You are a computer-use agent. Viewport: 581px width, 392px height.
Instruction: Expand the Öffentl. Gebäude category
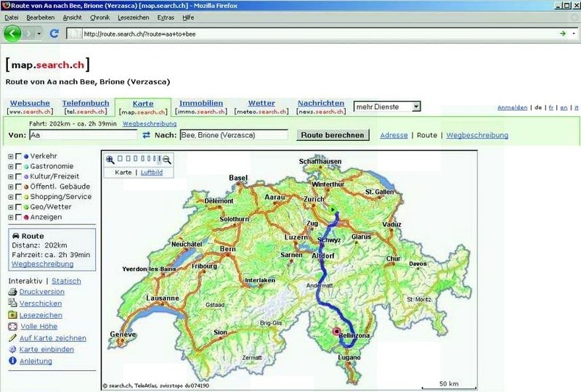coord(11,187)
